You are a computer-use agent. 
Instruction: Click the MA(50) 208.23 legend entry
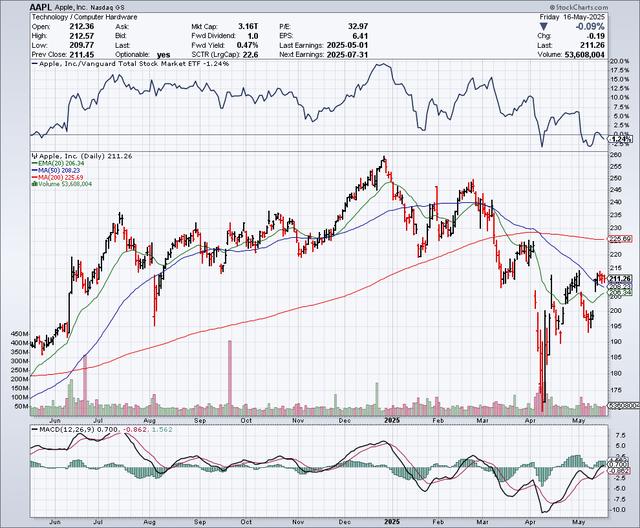tap(56, 170)
